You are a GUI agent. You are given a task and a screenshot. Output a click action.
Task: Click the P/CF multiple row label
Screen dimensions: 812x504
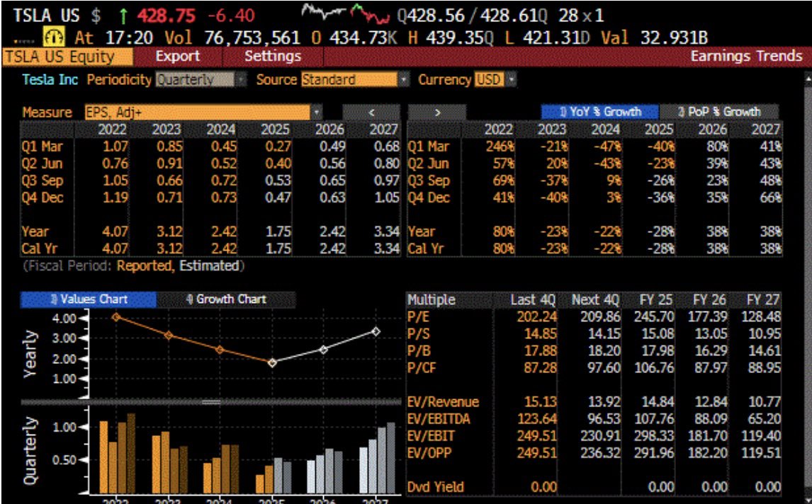click(x=422, y=368)
